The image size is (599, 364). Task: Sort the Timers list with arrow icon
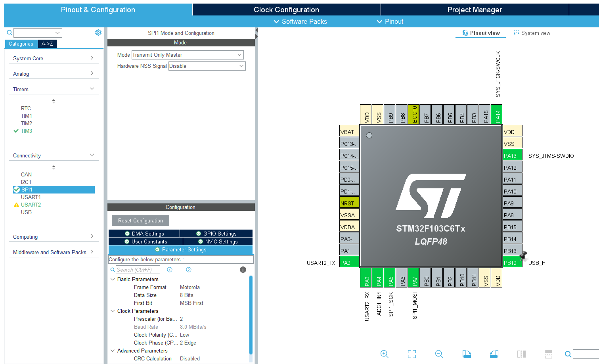tap(54, 101)
